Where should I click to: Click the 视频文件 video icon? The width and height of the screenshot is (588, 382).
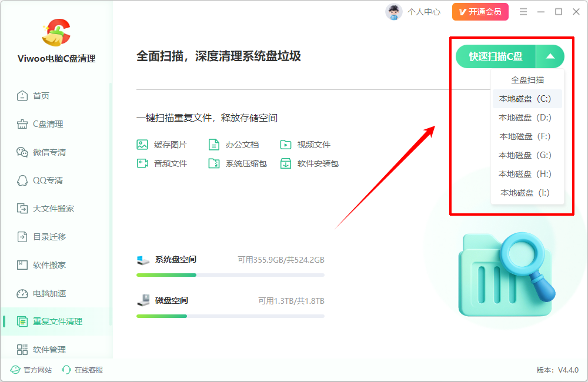(x=286, y=145)
